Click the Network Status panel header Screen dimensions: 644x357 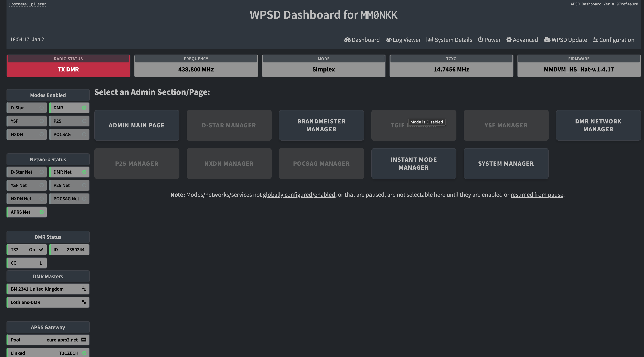(48, 159)
